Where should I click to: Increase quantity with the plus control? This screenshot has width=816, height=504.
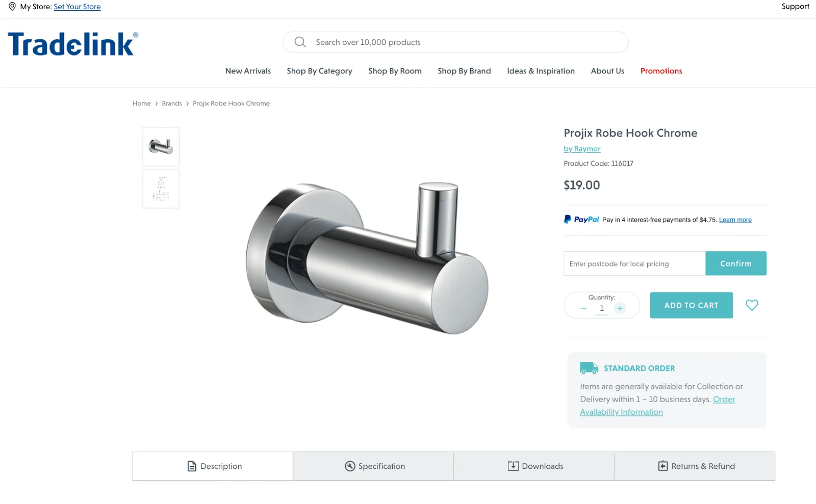[x=620, y=308]
